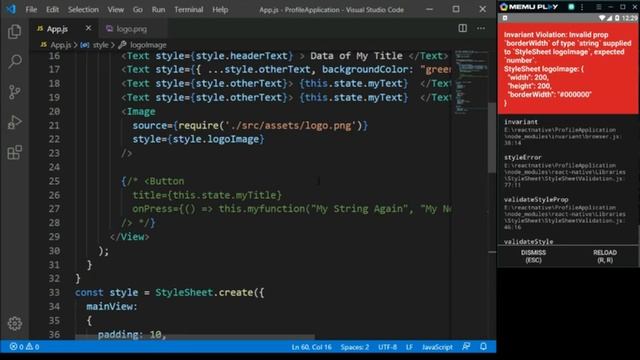Click the 'styleError' stack frame in emulator
640x360 pixels.
coord(565,171)
